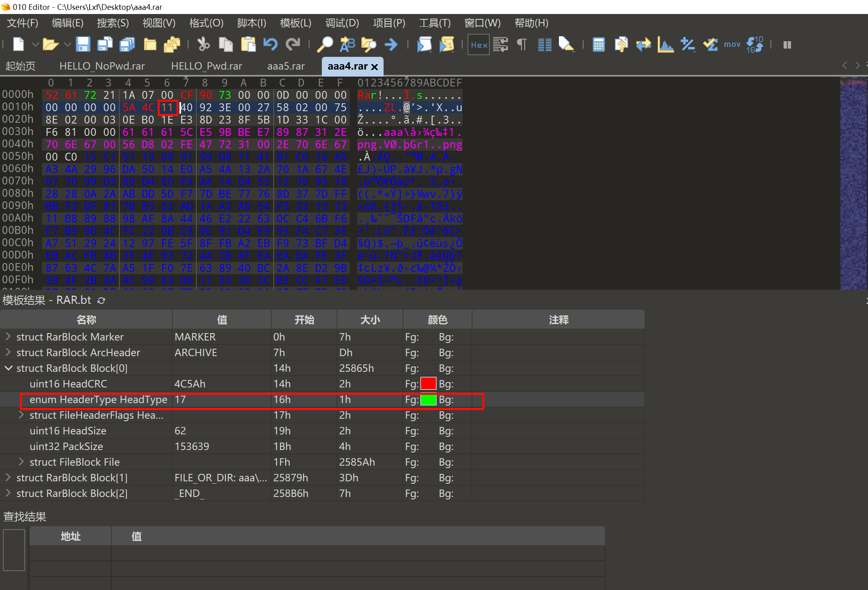Screen dimensions: 868x590
Task: Collapse struct RarBlock Block[0] node
Action: tap(8, 368)
